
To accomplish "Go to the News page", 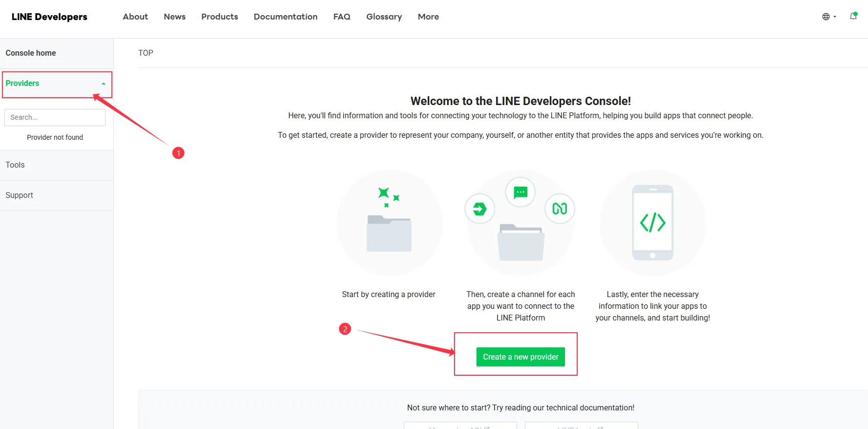I will click(x=174, y=17).
